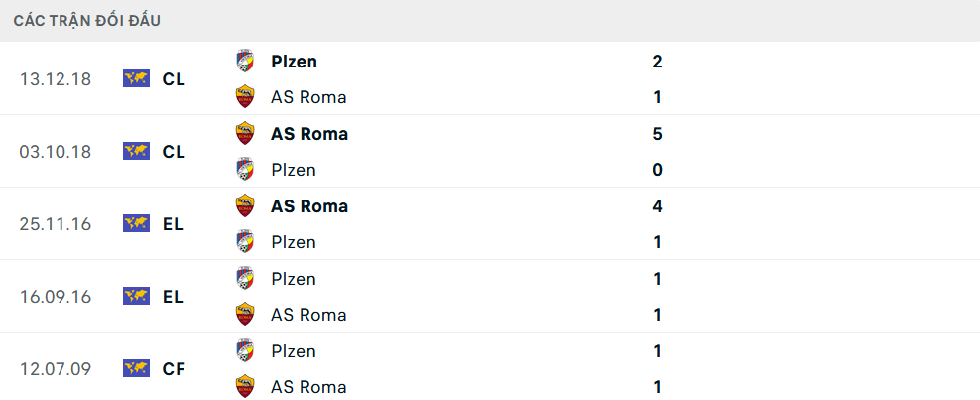Click score 5 for AS Roma
Viewport: 980px width, 400px height.
657,134
